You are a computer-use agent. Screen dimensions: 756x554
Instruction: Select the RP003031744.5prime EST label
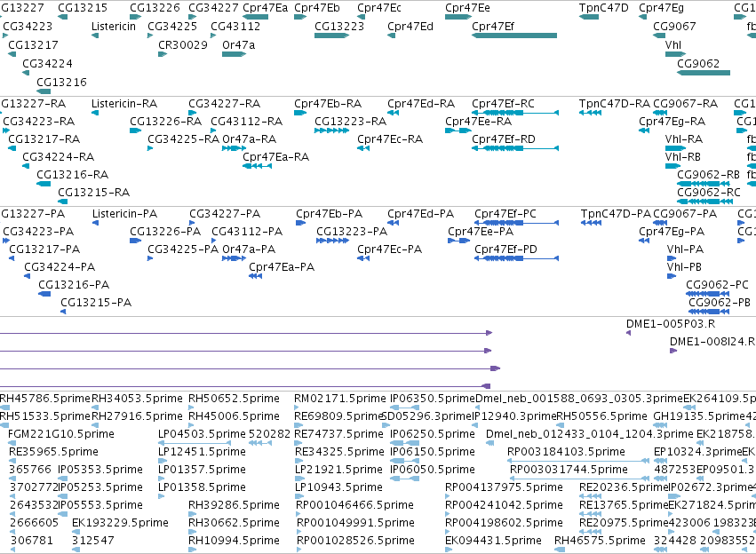569,470
